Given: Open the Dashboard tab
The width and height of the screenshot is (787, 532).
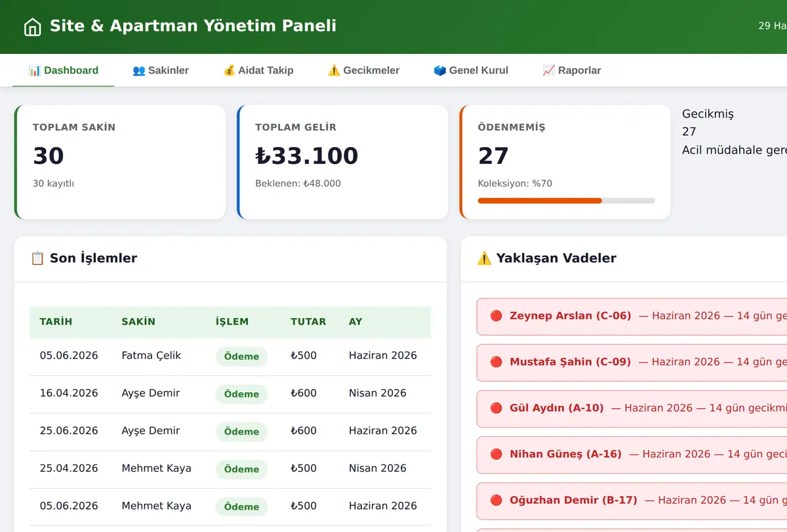Looking at the screenshot, I should pos(64,70).
